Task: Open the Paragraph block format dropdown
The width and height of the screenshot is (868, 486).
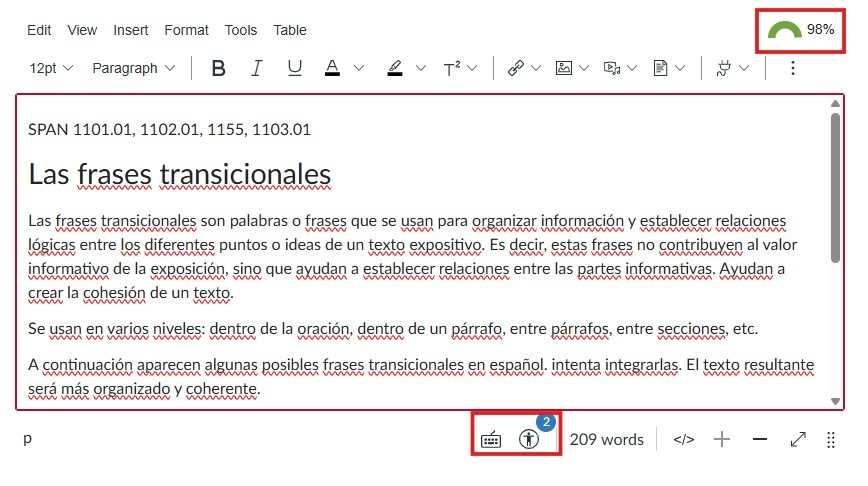Action: point(133,68)
